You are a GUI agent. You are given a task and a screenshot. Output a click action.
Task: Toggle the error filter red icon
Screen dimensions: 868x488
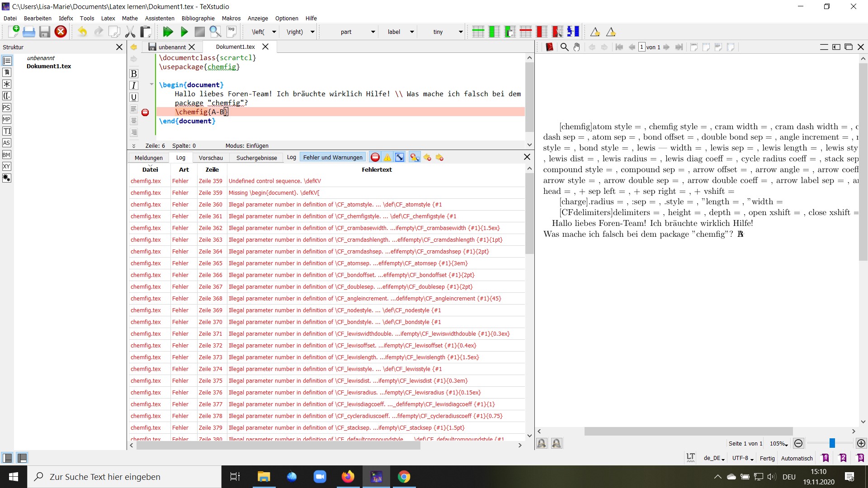[x=375, y=157]
